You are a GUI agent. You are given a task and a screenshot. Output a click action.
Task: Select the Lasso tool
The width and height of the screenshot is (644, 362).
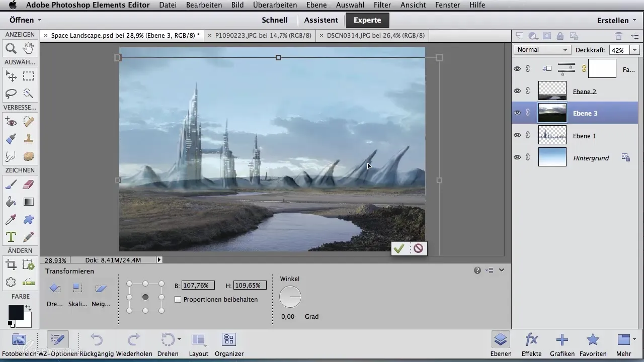(x=11, y=94)
